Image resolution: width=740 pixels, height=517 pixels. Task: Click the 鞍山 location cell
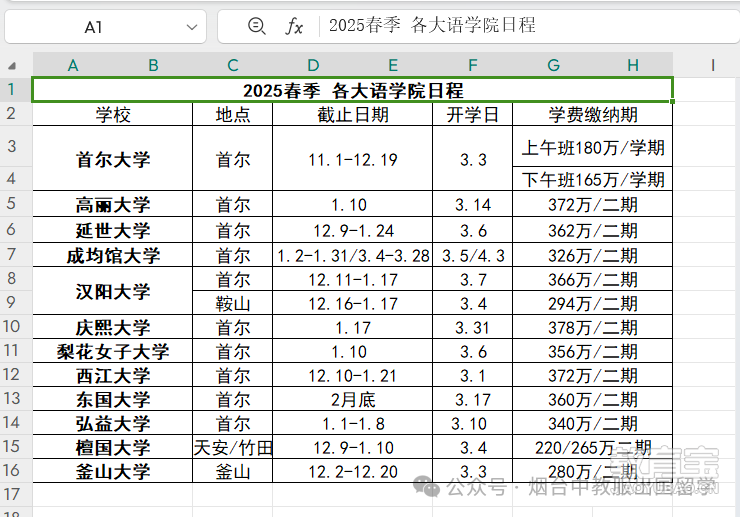coord(233,303)
